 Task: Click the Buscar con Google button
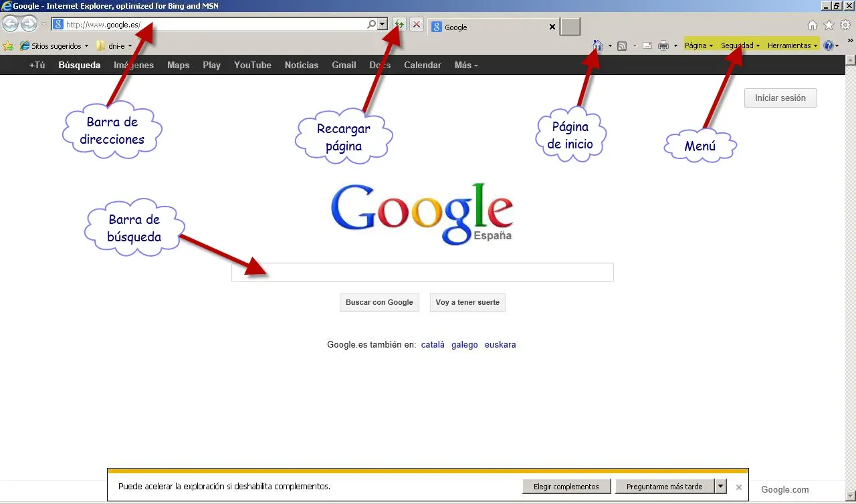coord(379,302)
